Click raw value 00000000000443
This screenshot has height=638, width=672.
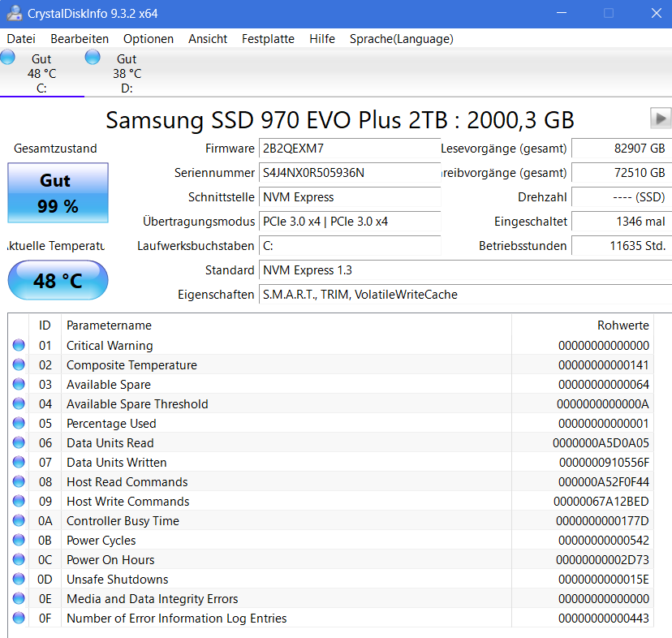point(604,619)
